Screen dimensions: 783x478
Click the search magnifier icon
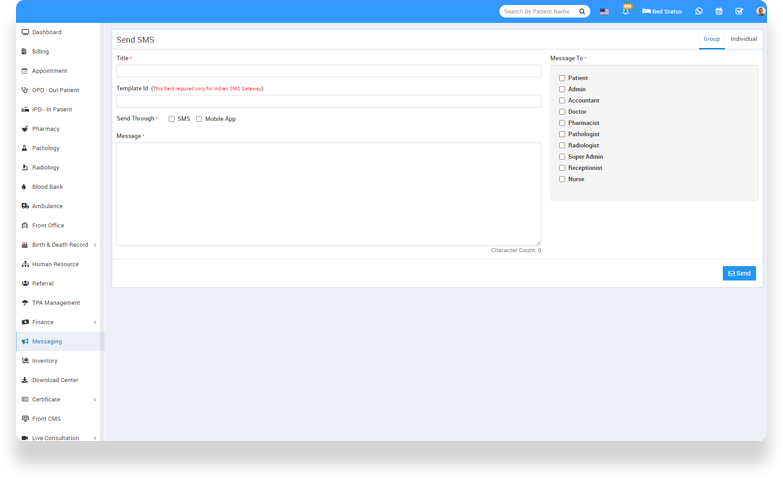pyautogui.click(x=583, y=12)
